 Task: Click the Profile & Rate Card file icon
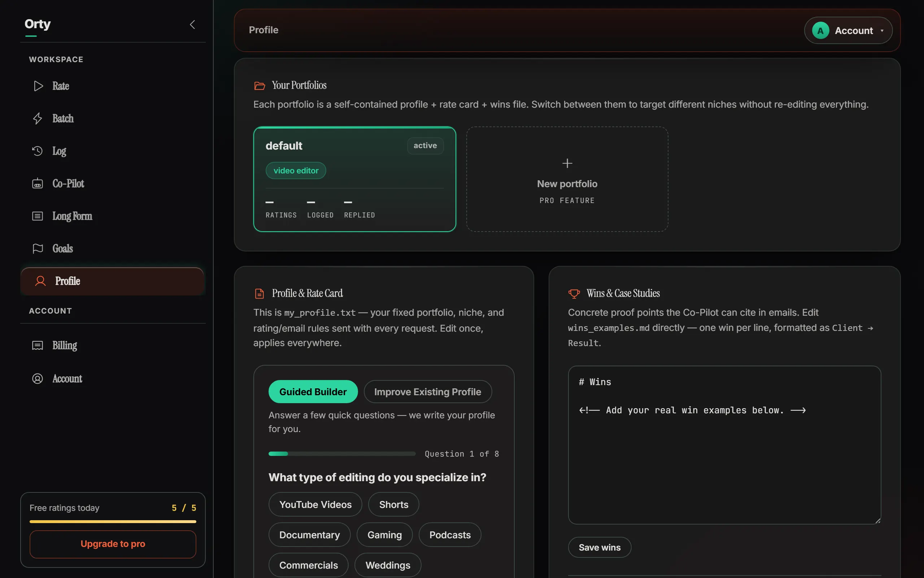click(x=259, y=294)
